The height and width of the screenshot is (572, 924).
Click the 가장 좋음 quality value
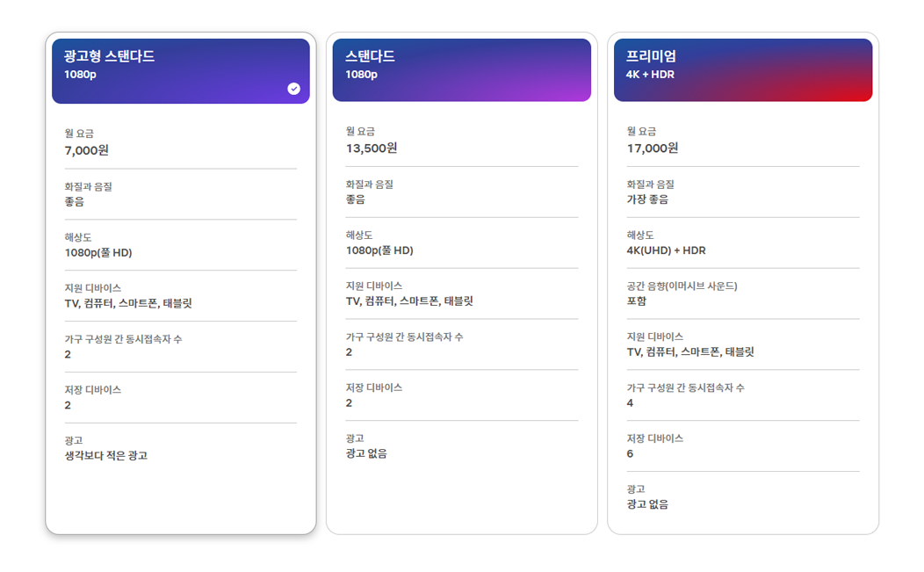pyautogui.click(x=647, y=199)
